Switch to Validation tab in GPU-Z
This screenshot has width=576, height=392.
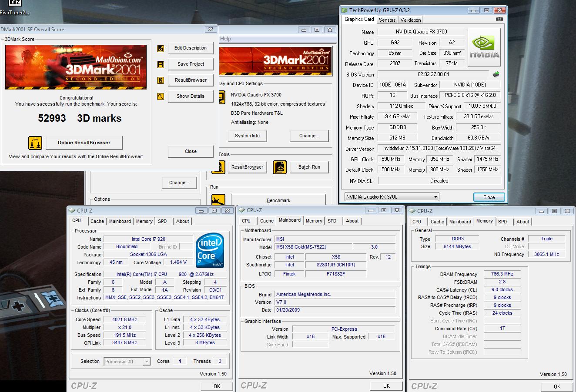point(411,20)
